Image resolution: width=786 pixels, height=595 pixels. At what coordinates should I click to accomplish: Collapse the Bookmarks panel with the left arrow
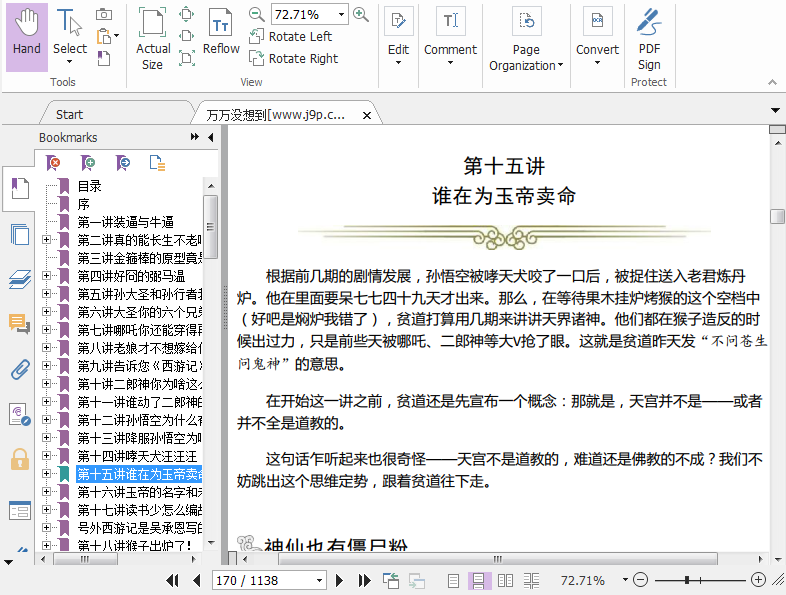[x=211, y=137]
